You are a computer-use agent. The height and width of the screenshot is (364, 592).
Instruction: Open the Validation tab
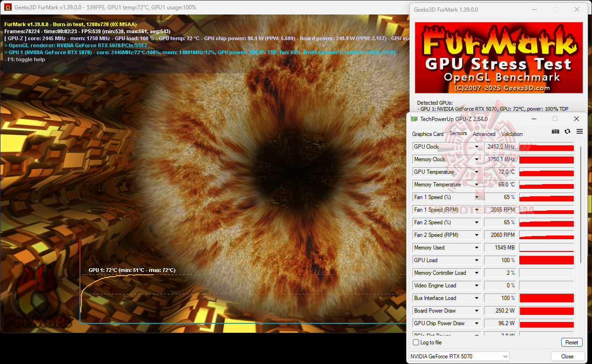point(512,134)
